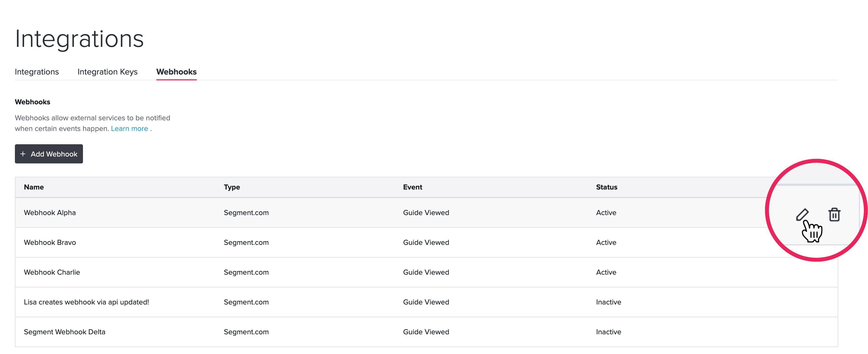Click Segment.com type in Webhook Charlie row
The height and width of the screenshot is (354, 868).
246,272
